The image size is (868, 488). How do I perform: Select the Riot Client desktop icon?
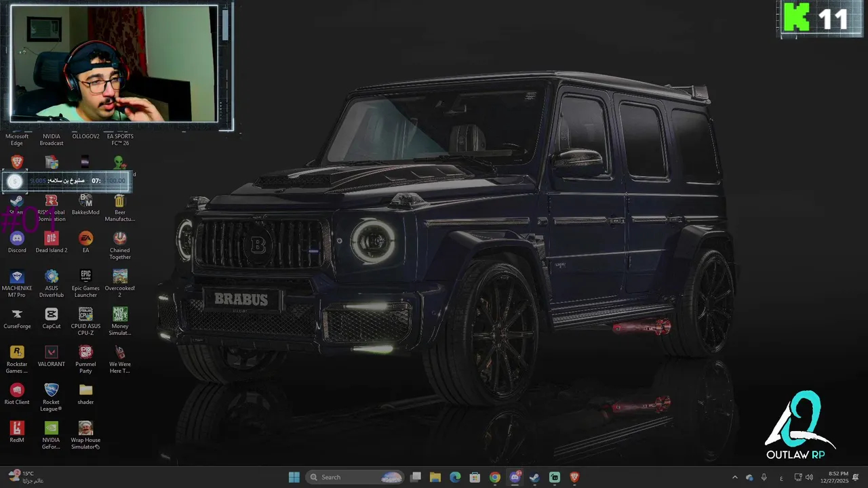(x=17, y=394)
